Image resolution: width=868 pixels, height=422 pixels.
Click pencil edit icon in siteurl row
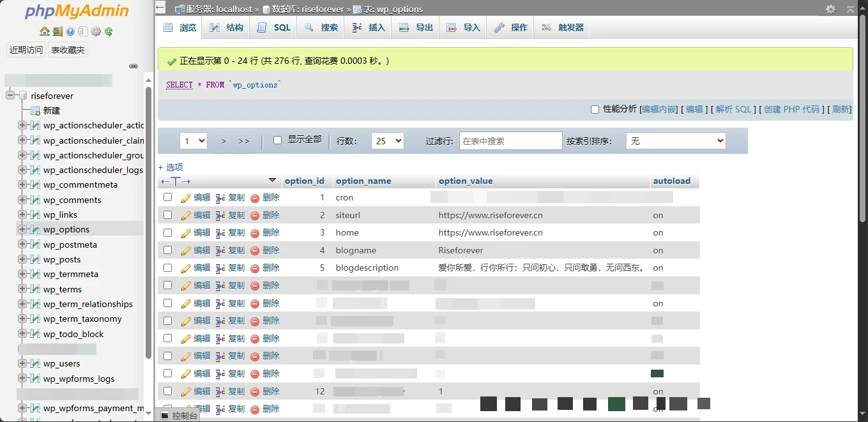[186, 216]
